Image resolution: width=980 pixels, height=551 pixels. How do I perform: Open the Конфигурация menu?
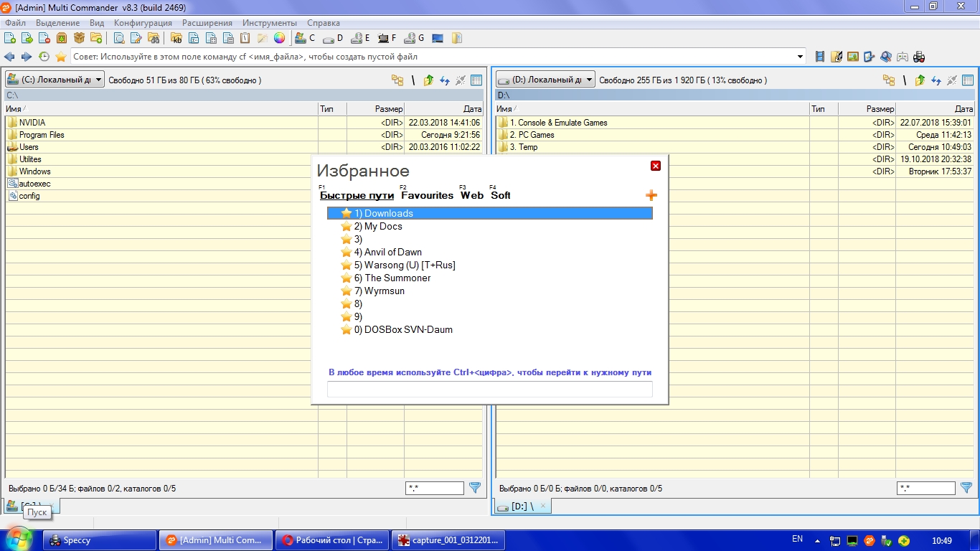pos(143,23)
